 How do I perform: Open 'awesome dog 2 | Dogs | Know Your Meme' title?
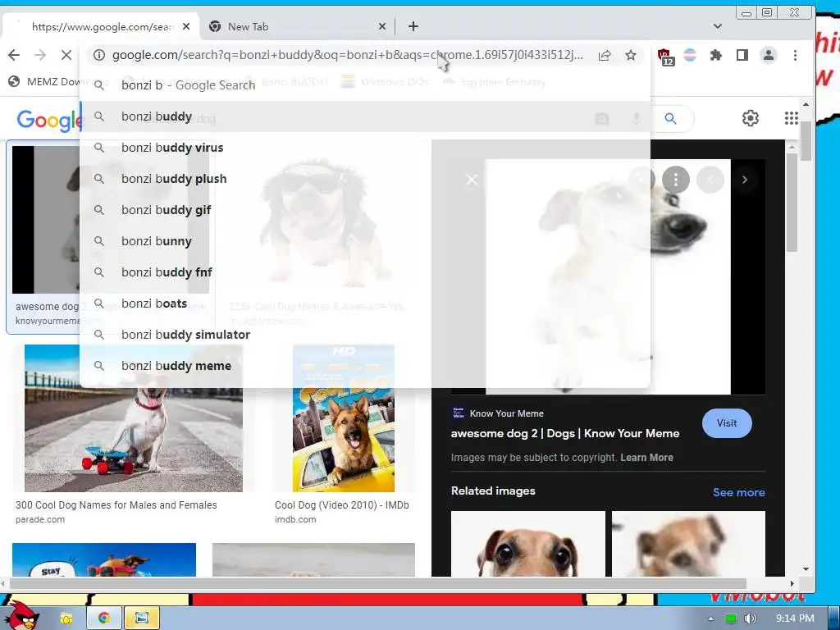click(565, 433)
